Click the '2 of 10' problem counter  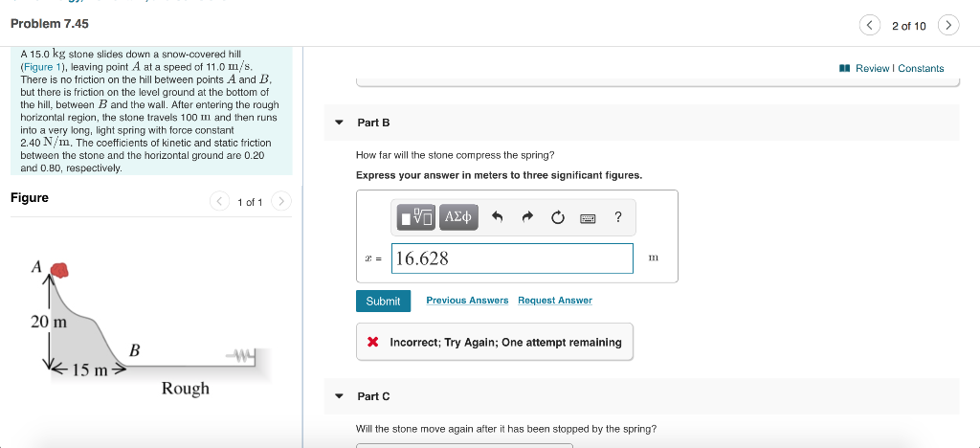(x=909, y=26)
